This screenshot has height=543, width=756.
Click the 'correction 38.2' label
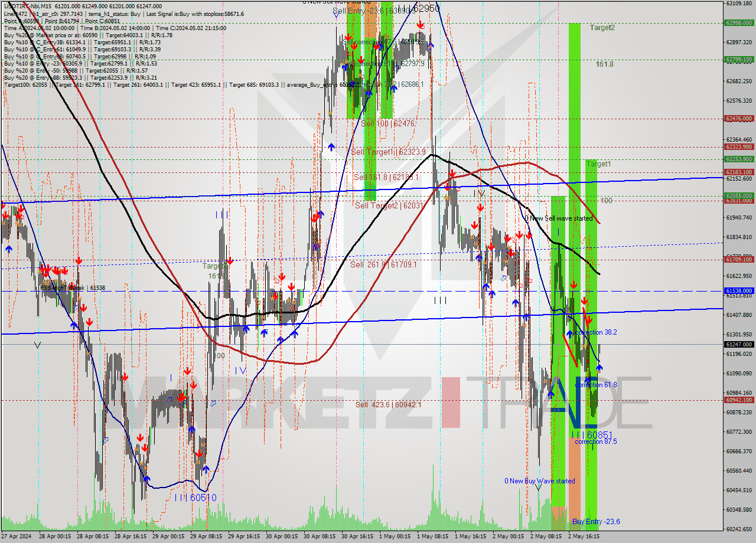596,332
